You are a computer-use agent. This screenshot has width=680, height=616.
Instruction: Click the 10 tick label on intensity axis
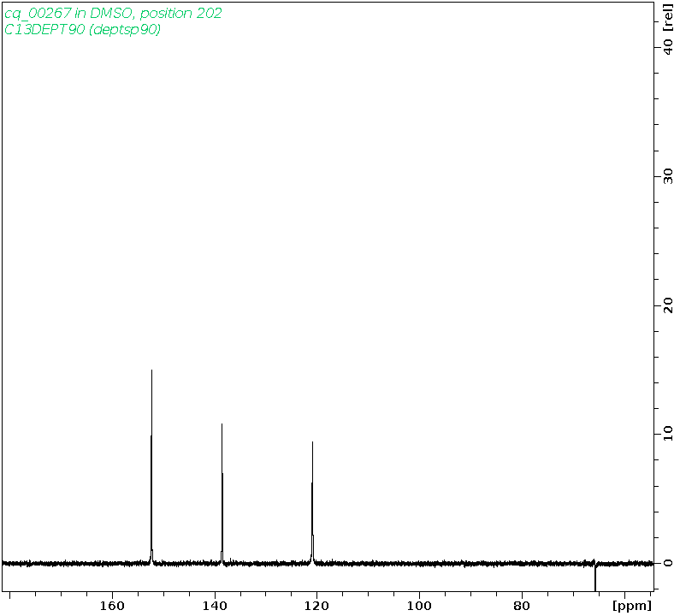point(668,434)
